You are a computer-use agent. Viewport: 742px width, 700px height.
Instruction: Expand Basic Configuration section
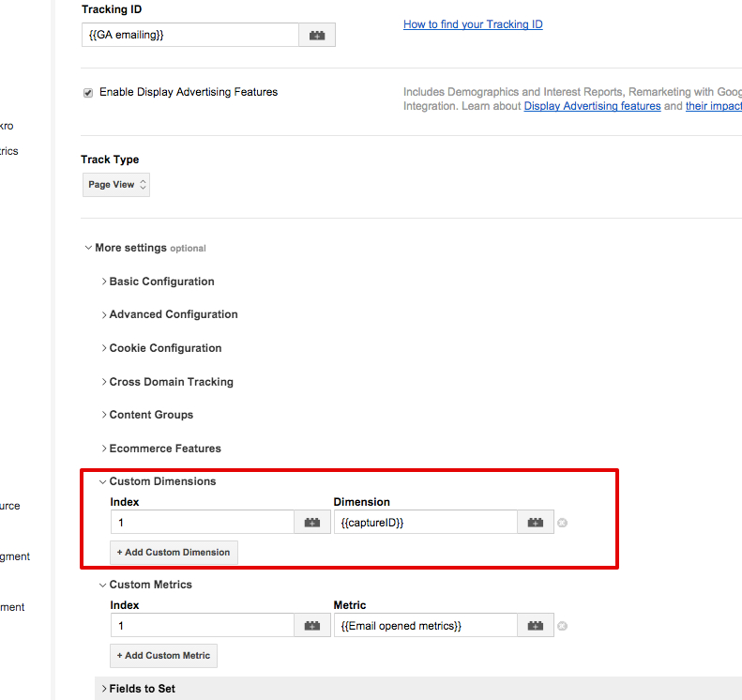point(158,282)
